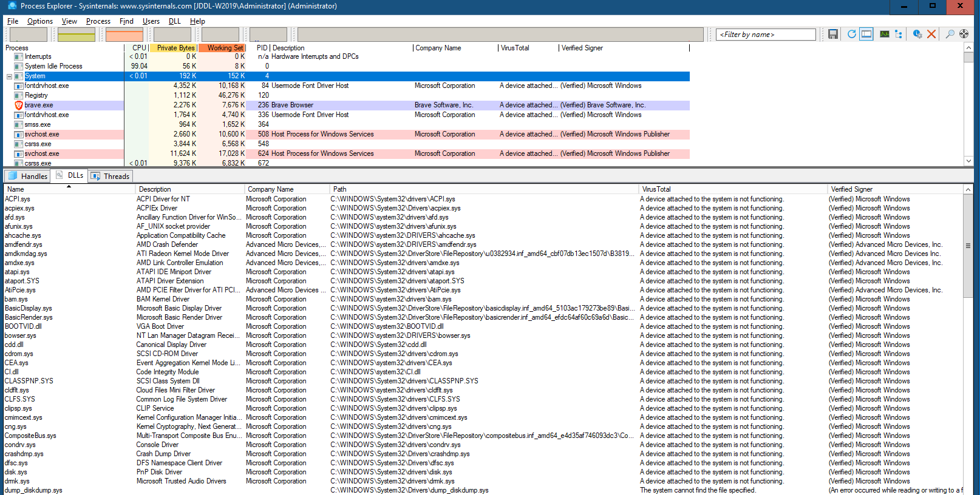Click the olive commit history mini graph
The image size is (980, 495).
point(77,35)
